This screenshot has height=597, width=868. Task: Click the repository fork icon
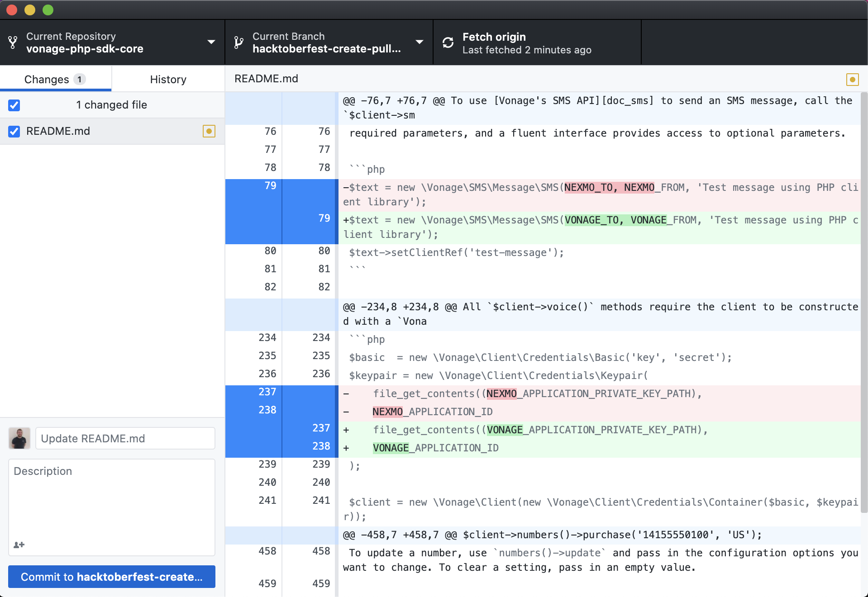point(13,43)
